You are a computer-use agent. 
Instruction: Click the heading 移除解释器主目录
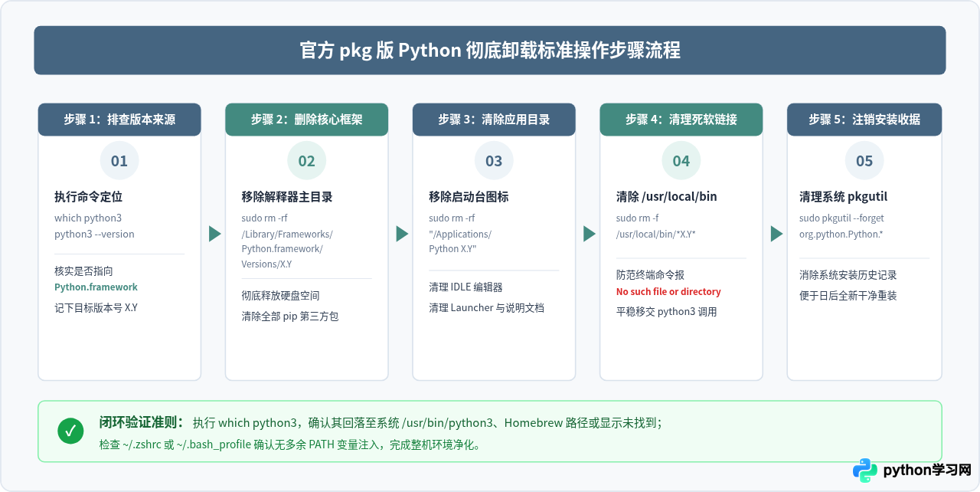(x=287, y=197)
